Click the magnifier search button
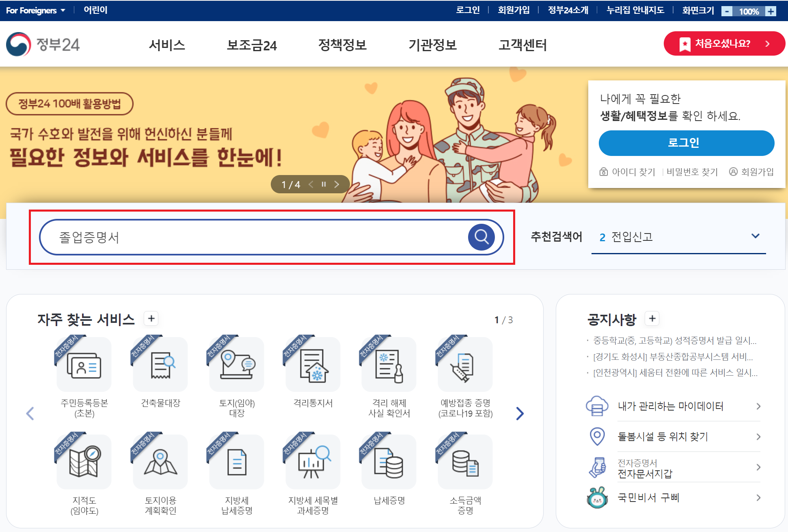The height and width of the screenshot is (532, 788). 481,237
